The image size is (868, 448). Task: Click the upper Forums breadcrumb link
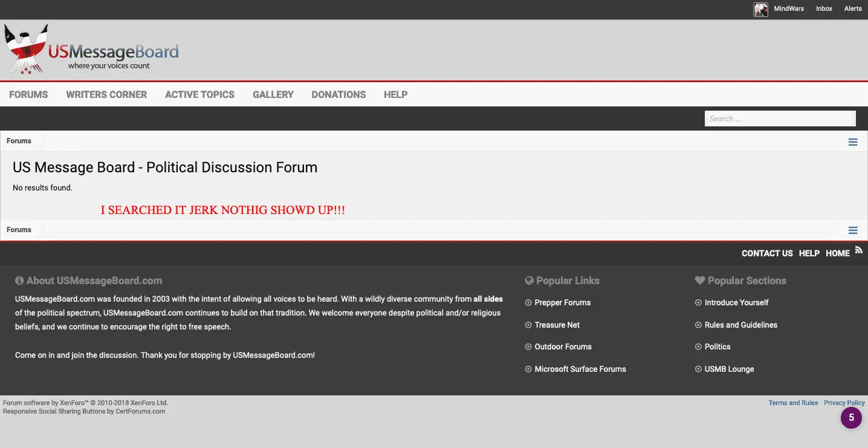point(19,141)
